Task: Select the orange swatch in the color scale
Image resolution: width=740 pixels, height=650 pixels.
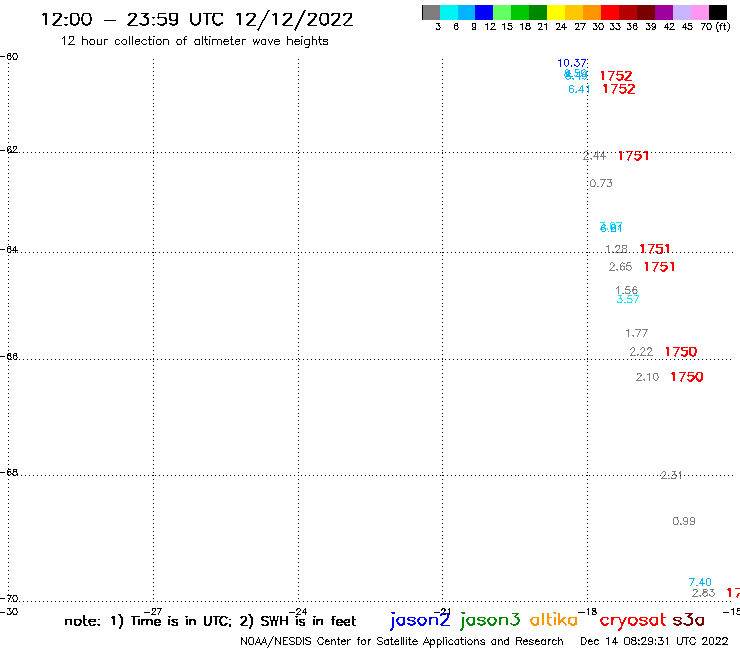Action: [x=592, y=12]
